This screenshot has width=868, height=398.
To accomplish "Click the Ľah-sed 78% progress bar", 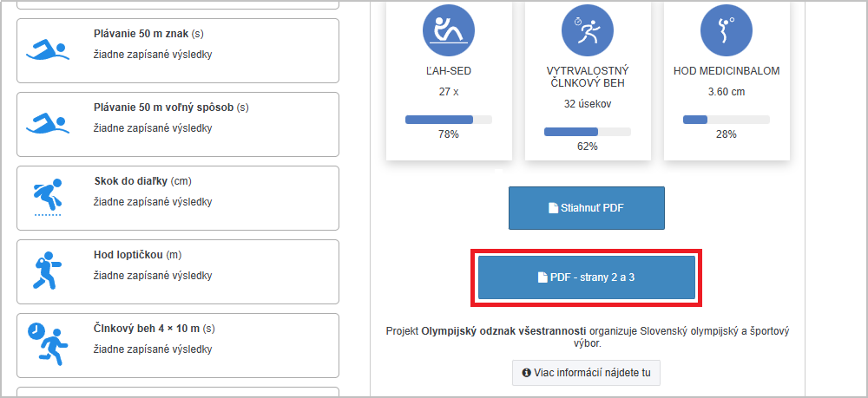I will point(448,120).
